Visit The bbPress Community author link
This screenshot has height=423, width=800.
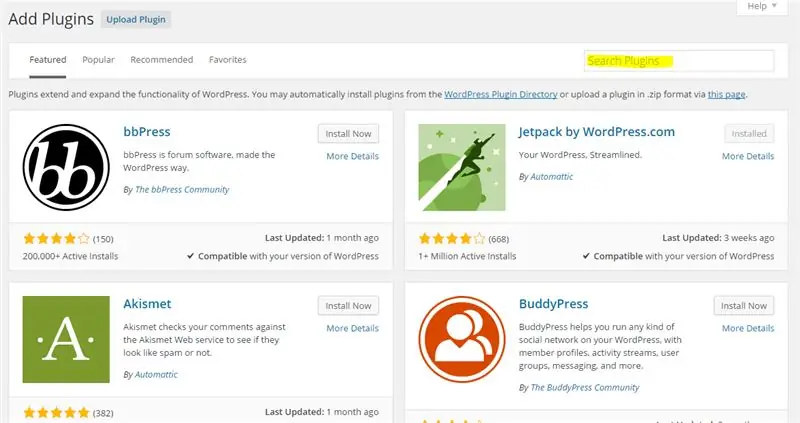182,189
